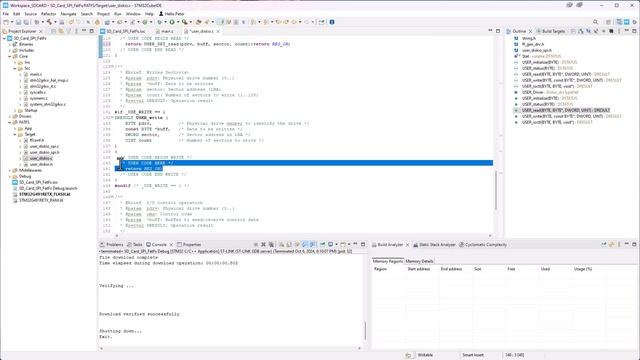The image size is (640, 360).
Task: Click the sort icon in Outline toolbar
Action: (580, 31)
